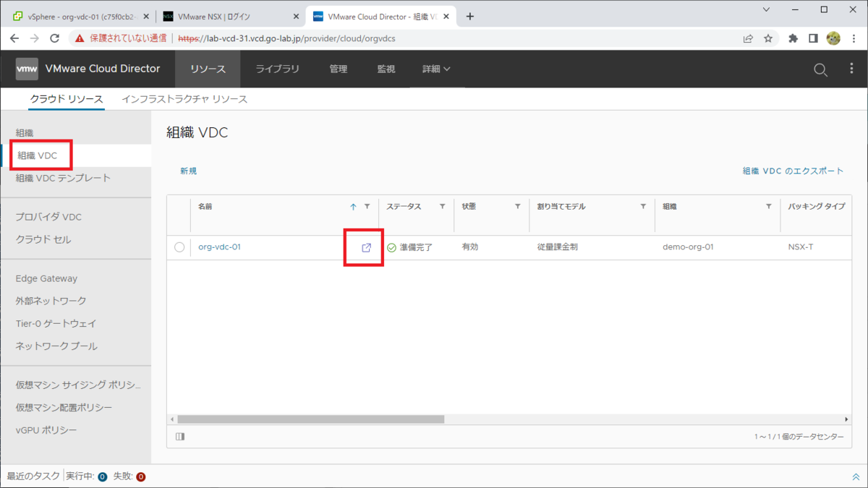
Task: Click demo-org-01 cell
Action: click(688, 247)
